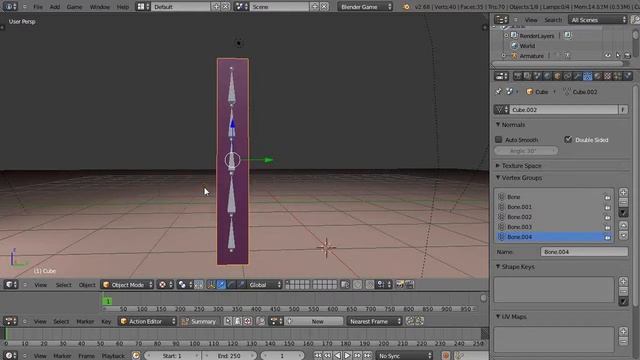Open the No Sync dropdown
Image resolution: width=640 pixels, height=360 pixels.
404,356
